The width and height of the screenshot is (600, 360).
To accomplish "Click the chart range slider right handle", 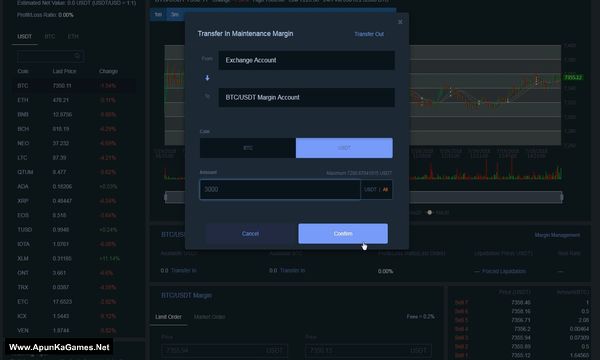I will [562, 197].
